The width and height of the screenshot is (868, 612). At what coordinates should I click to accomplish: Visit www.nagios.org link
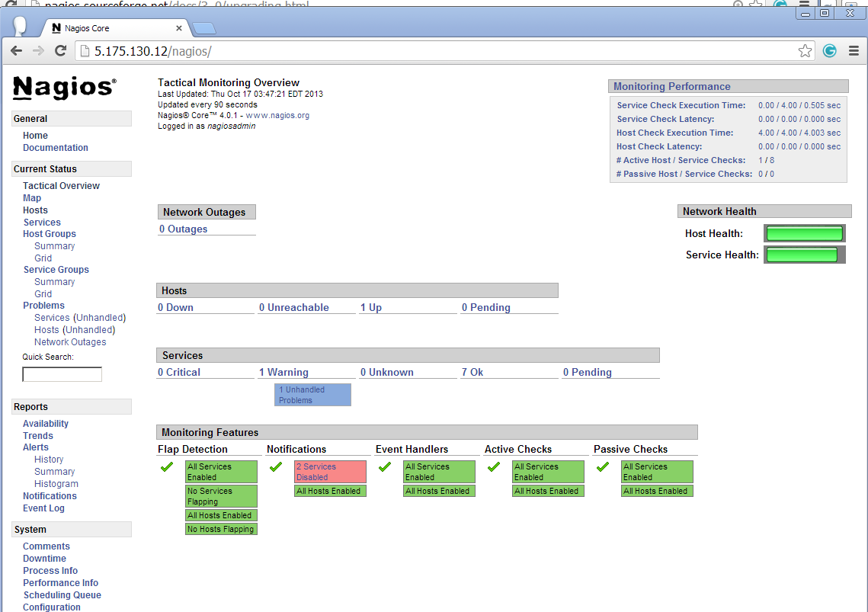277,116
